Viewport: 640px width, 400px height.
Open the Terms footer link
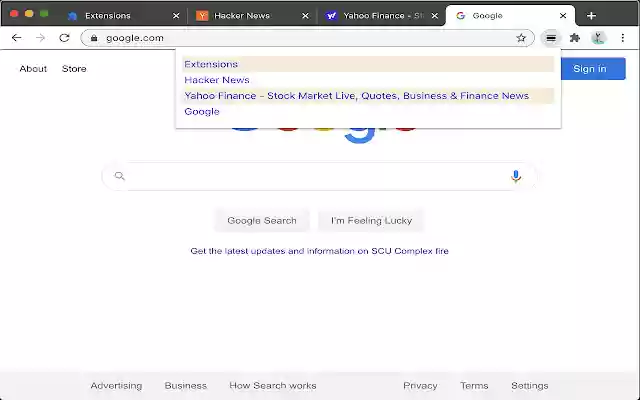tap(474, 386)
